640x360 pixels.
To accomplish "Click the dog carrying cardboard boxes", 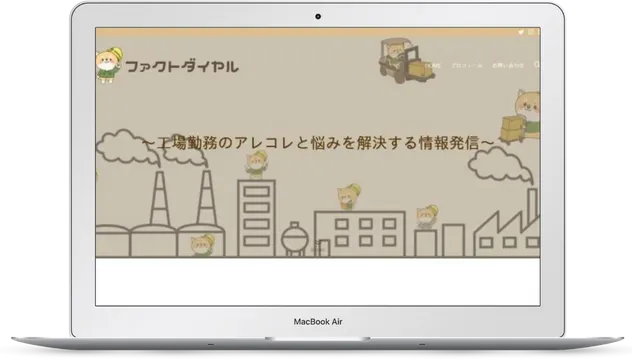I will pyautogui.click(x=521, y=118).
